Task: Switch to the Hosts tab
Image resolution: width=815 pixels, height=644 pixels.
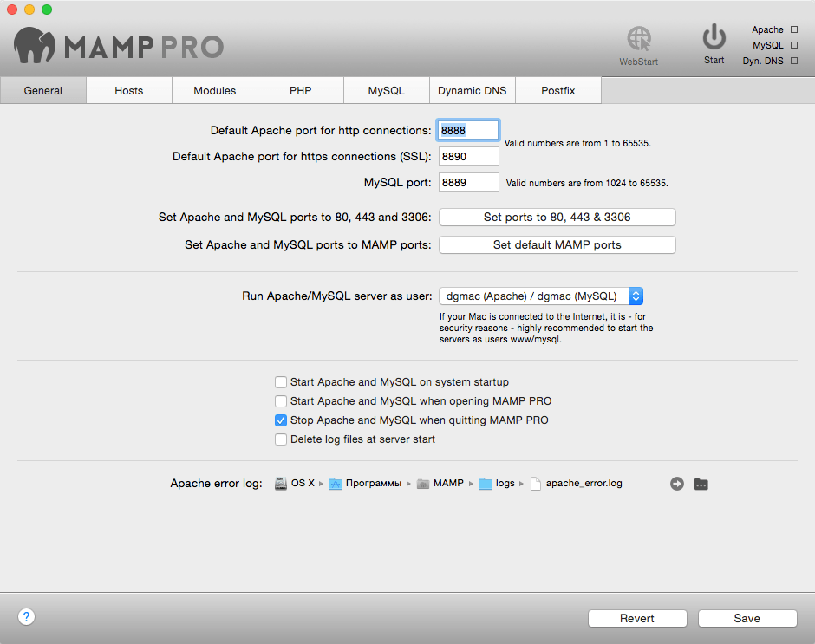Action: click(x=129, y=90)
